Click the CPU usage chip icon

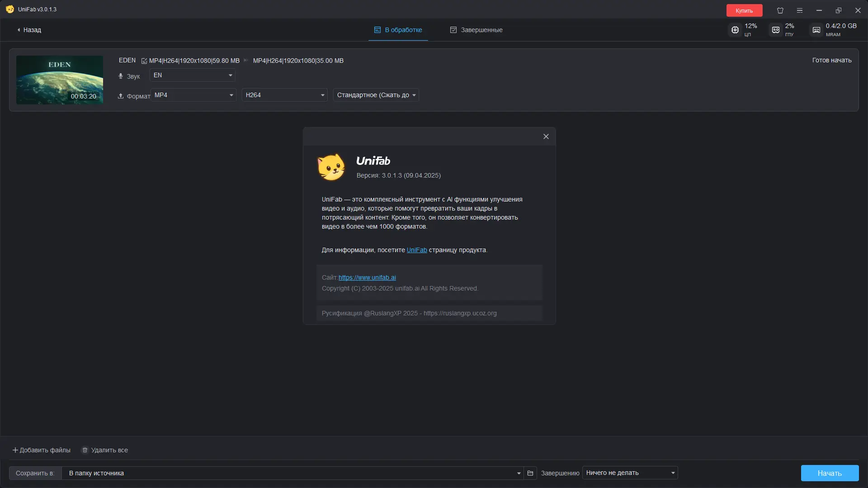[735, 30]
